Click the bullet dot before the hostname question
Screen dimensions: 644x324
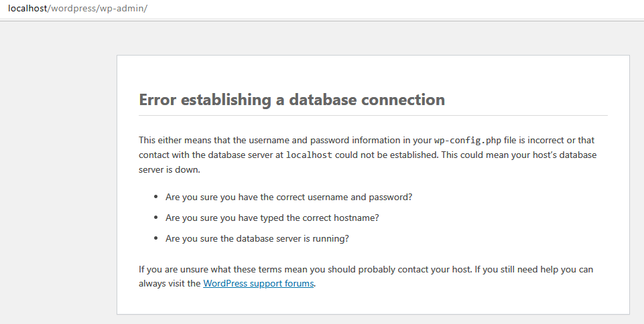pos(155,218)
